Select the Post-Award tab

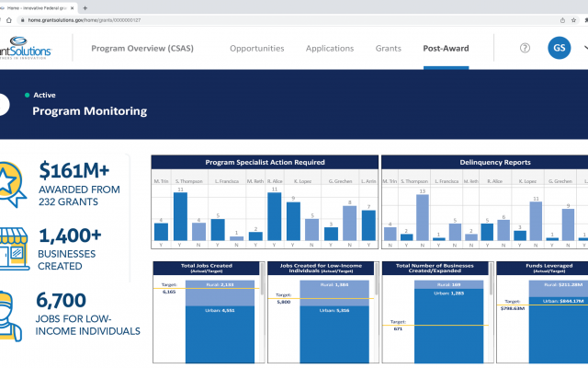446,48
